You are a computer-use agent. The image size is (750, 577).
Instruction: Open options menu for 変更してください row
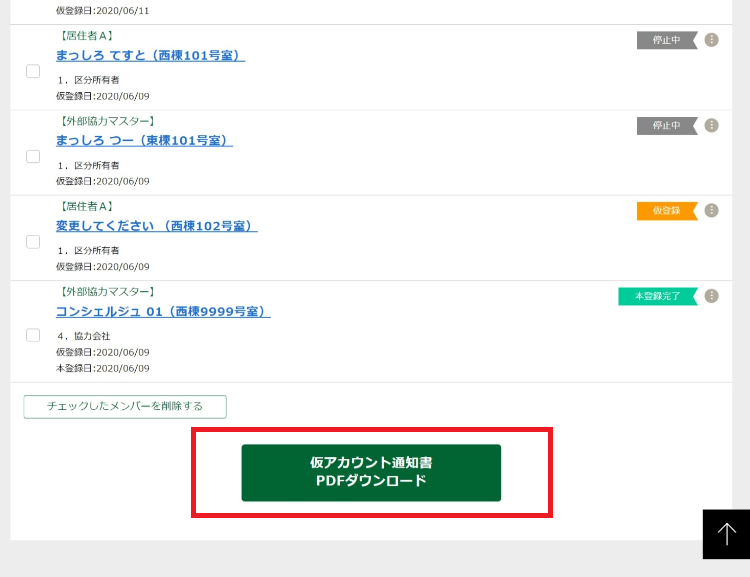(711, 210)
